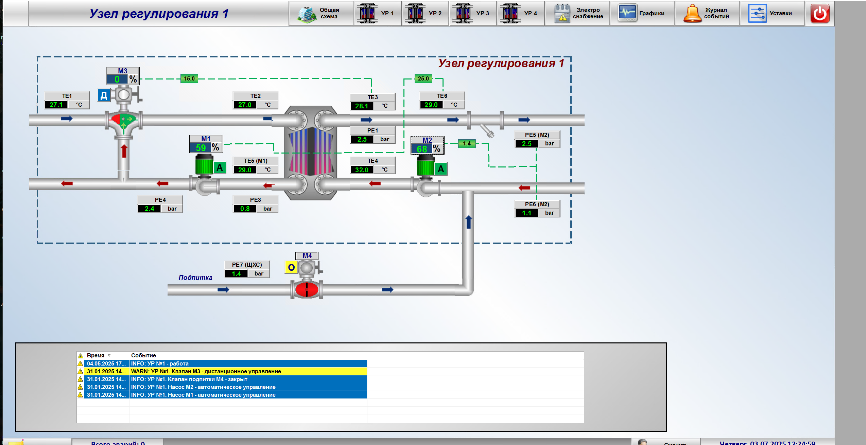Toggle the blue Д mode indicator of M3

coord(103,96)
